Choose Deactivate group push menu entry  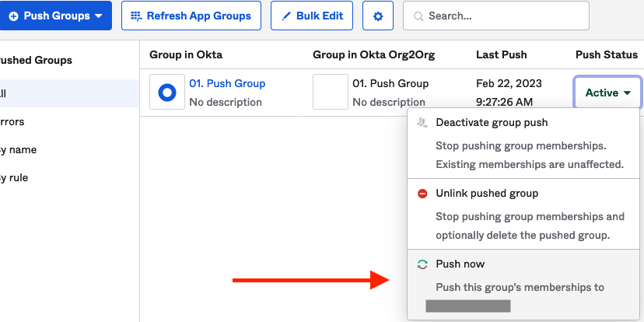coord(524,143)
